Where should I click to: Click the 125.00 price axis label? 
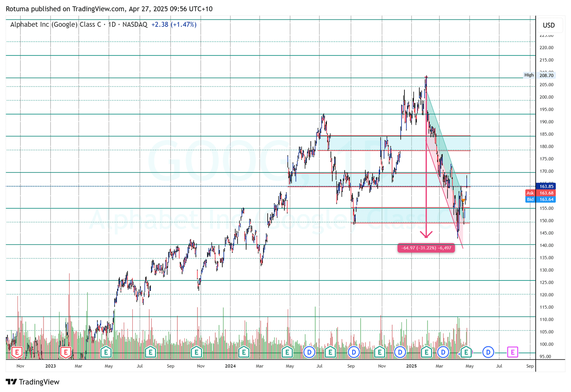546,282
